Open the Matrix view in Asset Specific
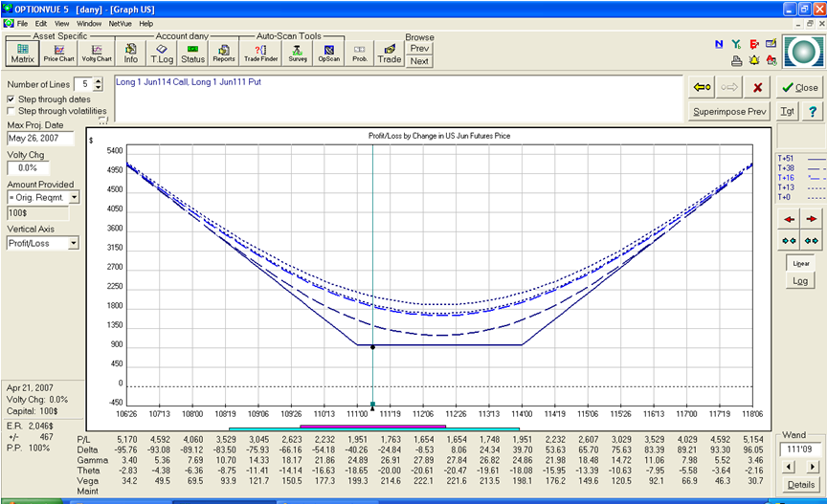Viewport: 827px width, 504px height. click(x=23, y=54)
